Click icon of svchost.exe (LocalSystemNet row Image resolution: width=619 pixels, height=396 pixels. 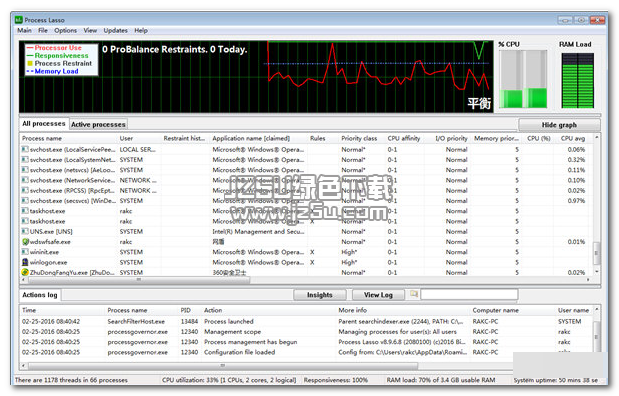25,160
